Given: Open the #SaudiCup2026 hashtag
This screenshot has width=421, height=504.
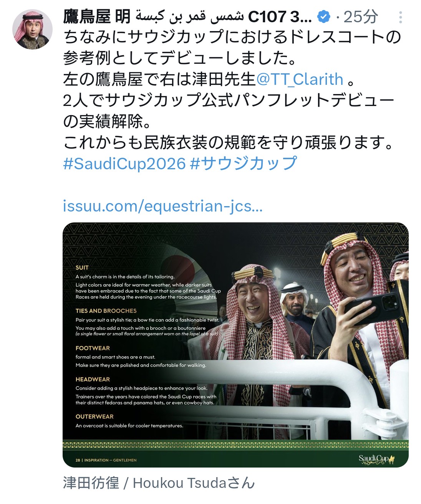Looking at the screenshot, I should click(x=124, y=164).
